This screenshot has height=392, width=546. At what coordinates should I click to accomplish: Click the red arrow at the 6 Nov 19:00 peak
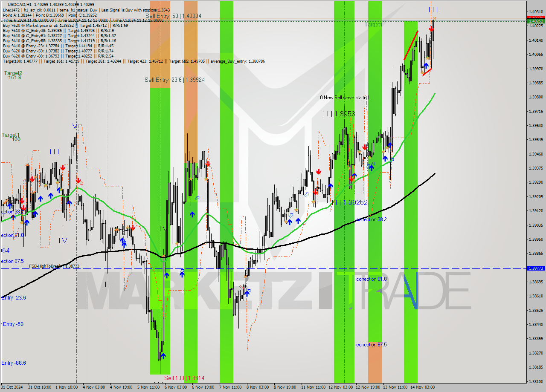pos(208,164)
